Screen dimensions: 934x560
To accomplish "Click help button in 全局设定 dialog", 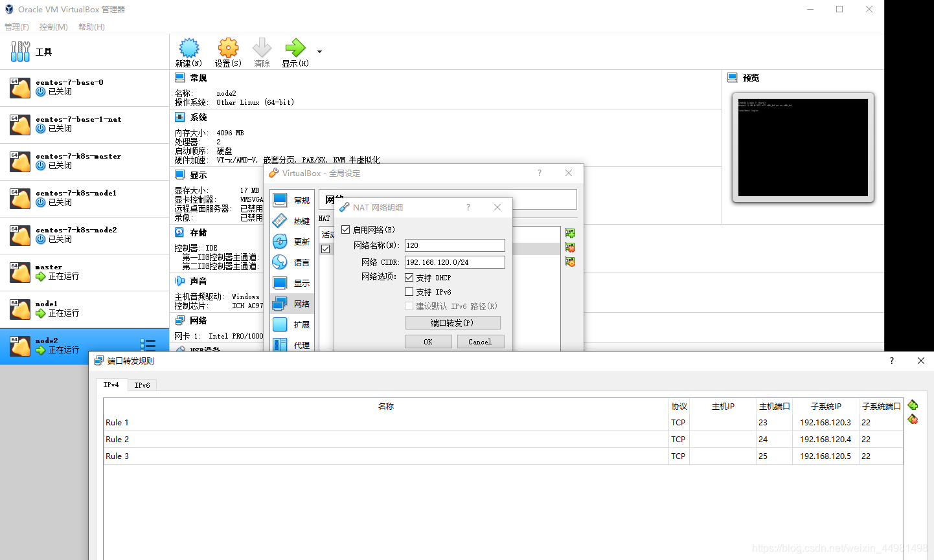I will pyautogui.click(x=540, y=173).
